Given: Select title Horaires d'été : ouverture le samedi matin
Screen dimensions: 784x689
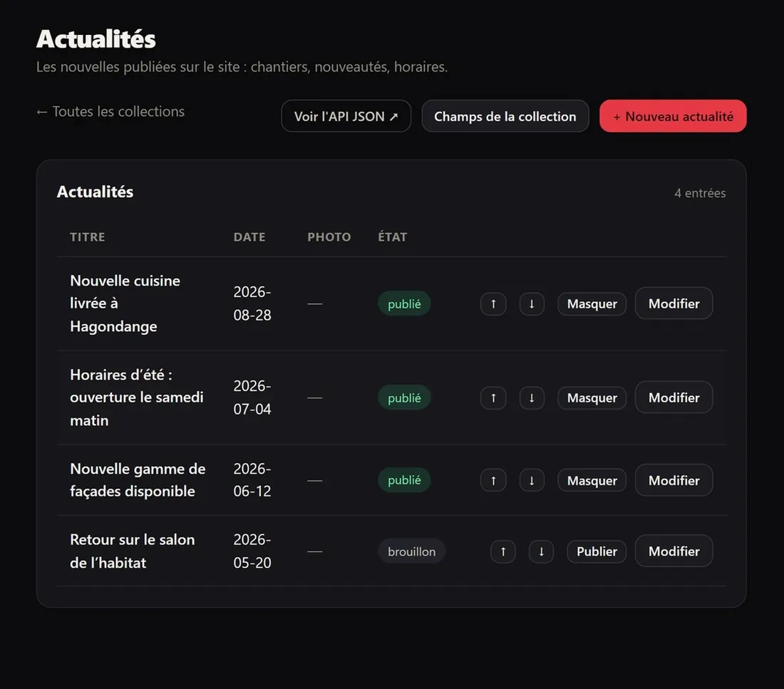Looking at the screenshot, I should tap(137, 398).
